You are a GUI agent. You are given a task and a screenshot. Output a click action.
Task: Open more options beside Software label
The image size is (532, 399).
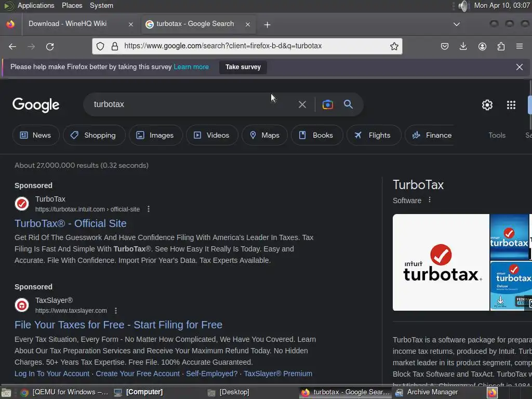tap(430, 200)
